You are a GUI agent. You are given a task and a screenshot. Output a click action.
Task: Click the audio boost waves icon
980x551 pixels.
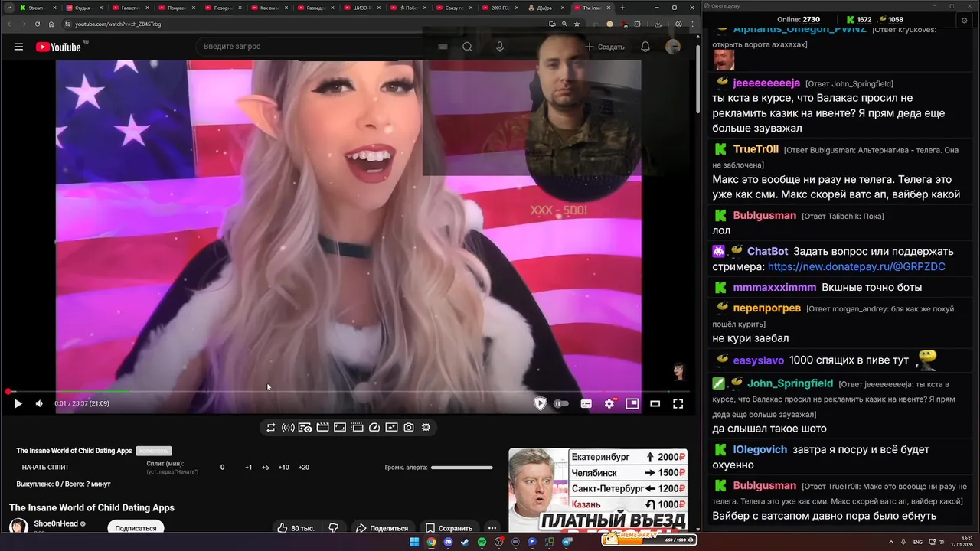pos(288,428)
